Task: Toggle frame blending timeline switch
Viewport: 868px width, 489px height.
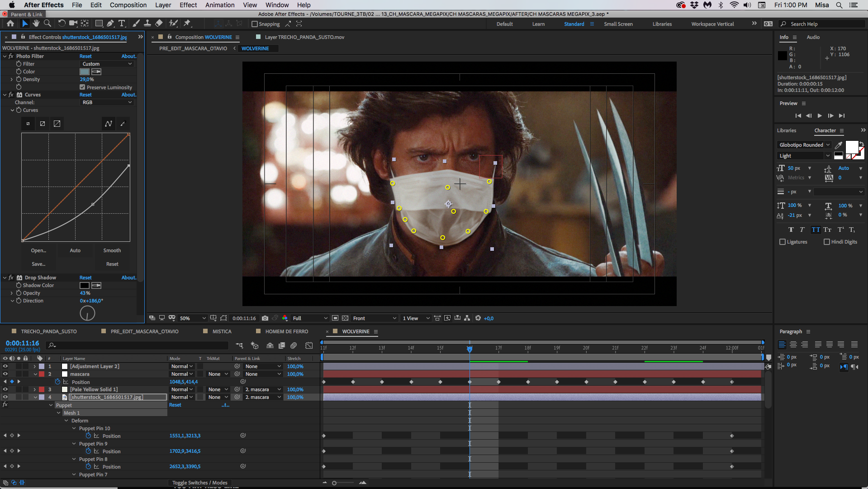Action: [x=281, y=345]
